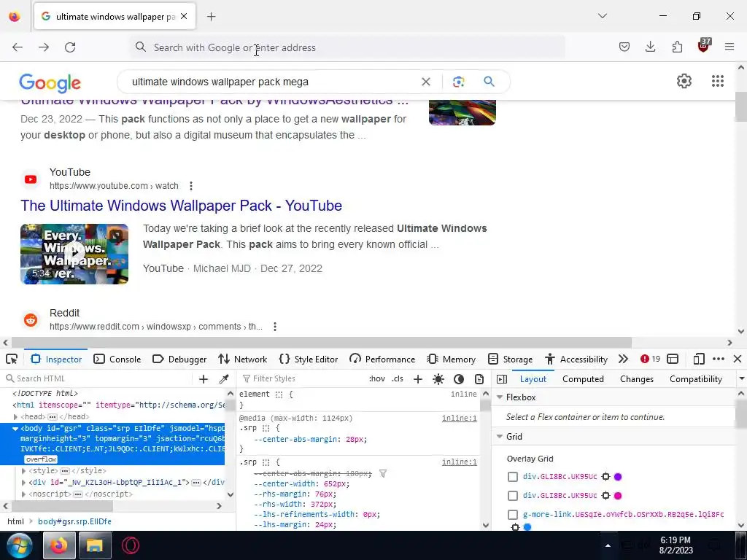This screenshot has width=747, height=560.
Task: Open the Computed sidebar tab
Action: (x=583, y=379)
